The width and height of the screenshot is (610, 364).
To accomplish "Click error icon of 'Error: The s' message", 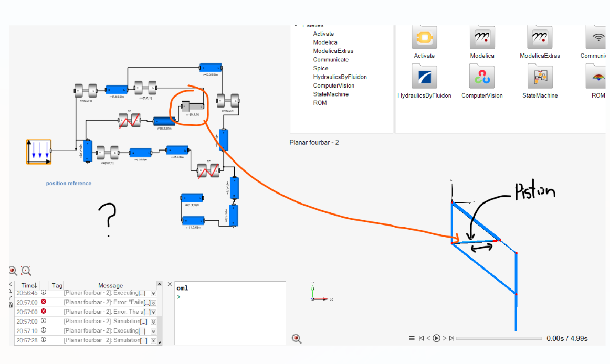I will (44, 311).
